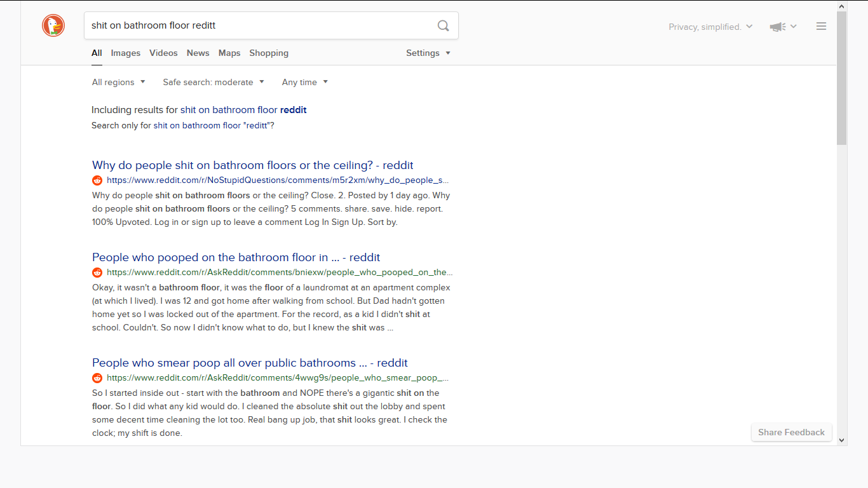Click the scrollbar up arrow

point(842,6)
